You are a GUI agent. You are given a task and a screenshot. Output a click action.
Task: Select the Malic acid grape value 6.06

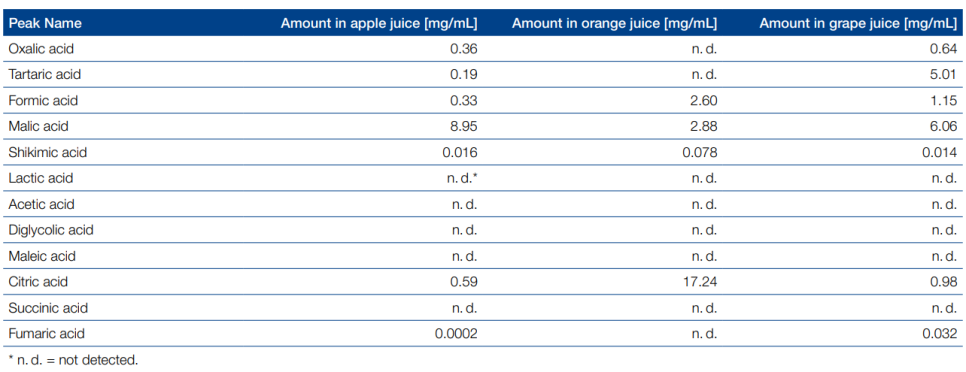coord(944,126)
